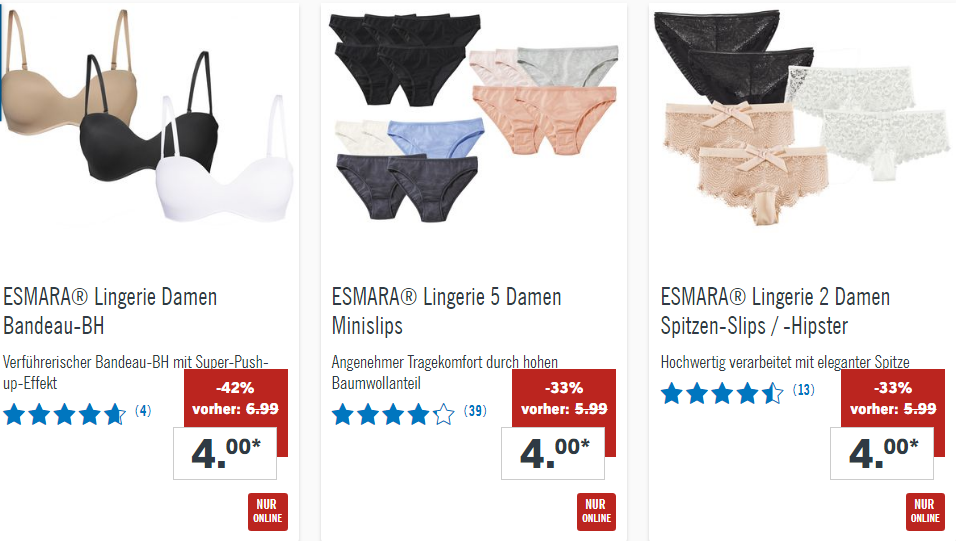Click the Hochwertig verarbeitet description text
956x541 pixels.
pyautogui.click(x=785, y=362)
